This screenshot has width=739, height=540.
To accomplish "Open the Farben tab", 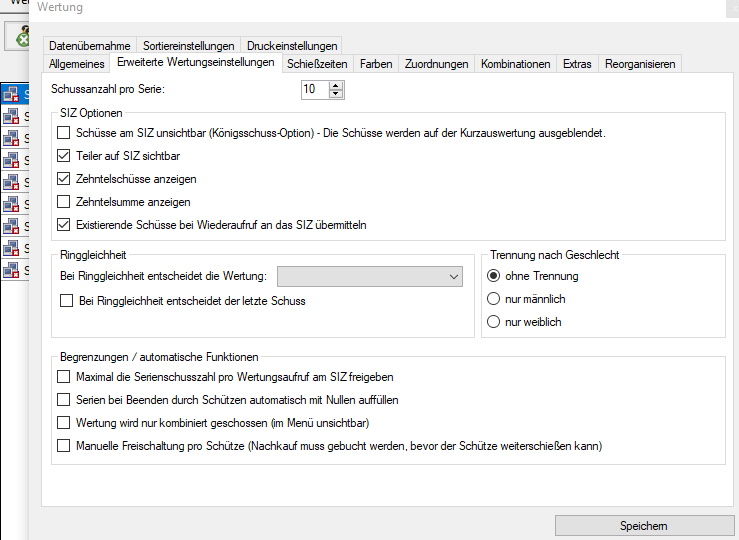I will click(x=376, y=64).
